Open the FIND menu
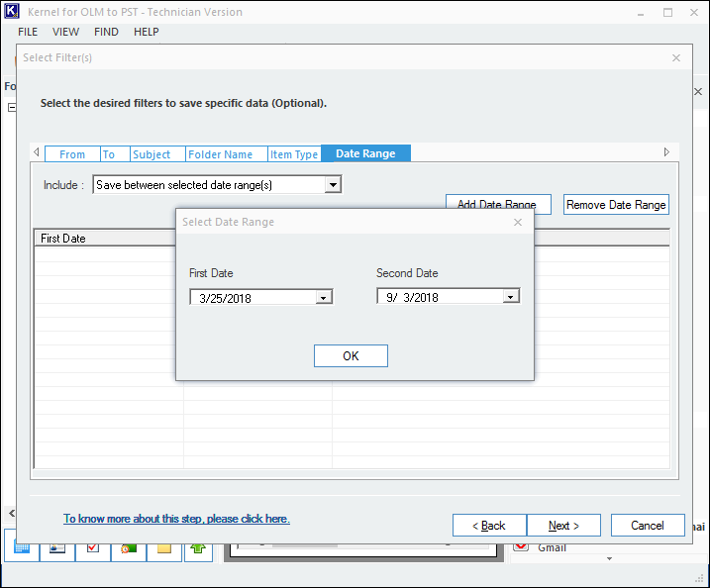Image resolution: width=710 pixels, height=588 pixels. click(x=106, y=32)
